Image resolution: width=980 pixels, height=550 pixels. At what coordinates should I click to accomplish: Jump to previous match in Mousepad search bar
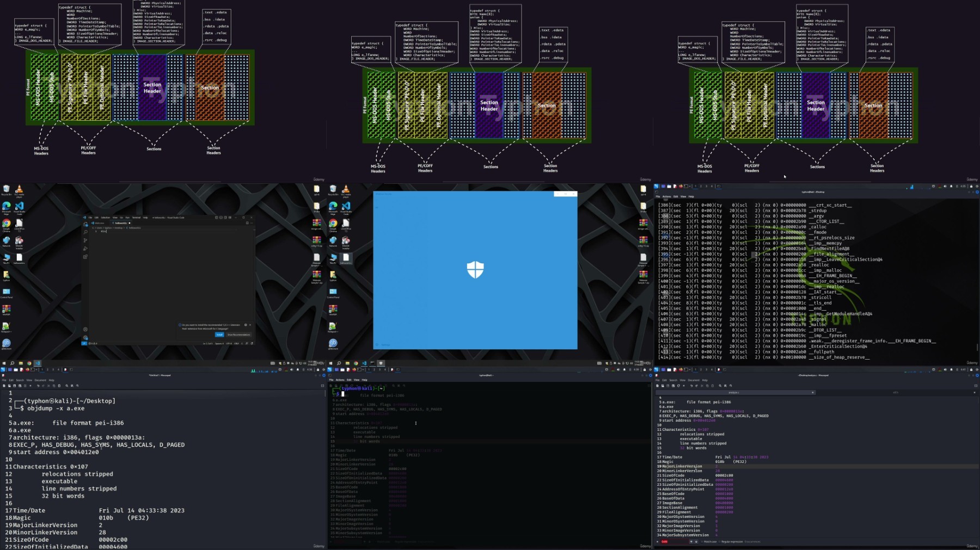point(691,542)
